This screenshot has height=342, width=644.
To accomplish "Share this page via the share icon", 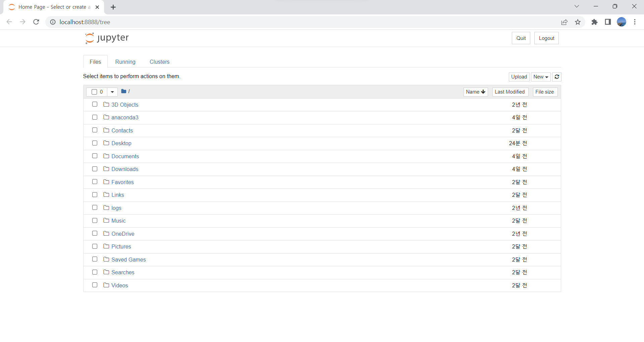I will (x=564, y=22).
